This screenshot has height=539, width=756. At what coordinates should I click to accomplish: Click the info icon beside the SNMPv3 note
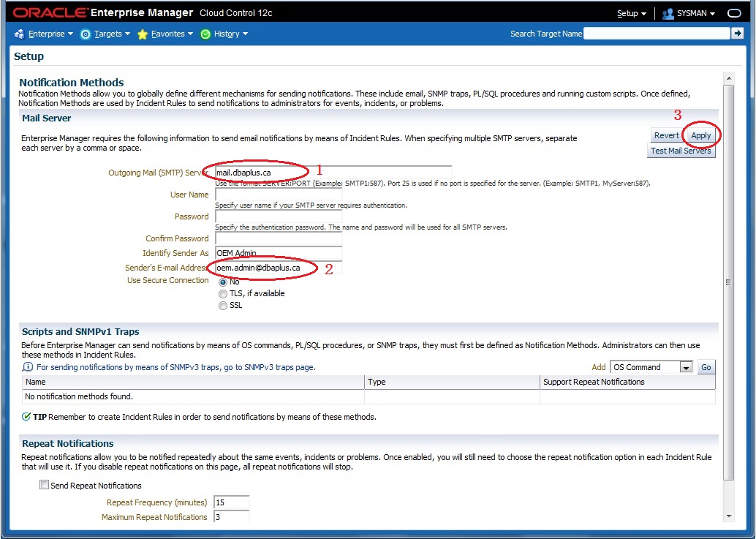coord(27,366)
